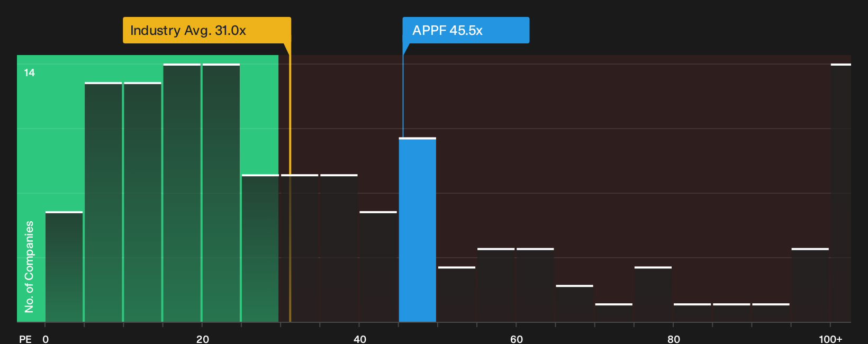The width and height of the screenshot is (868, 344).
Task: Click the 0-5 PE histogram bar
Action: 64,267
